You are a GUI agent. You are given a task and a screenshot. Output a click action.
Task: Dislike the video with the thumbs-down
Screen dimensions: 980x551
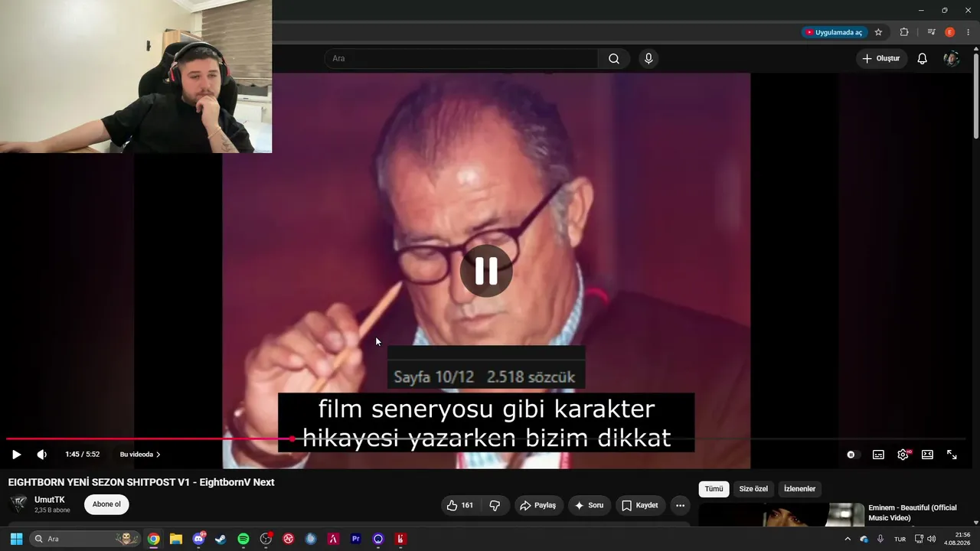point(495,505)
